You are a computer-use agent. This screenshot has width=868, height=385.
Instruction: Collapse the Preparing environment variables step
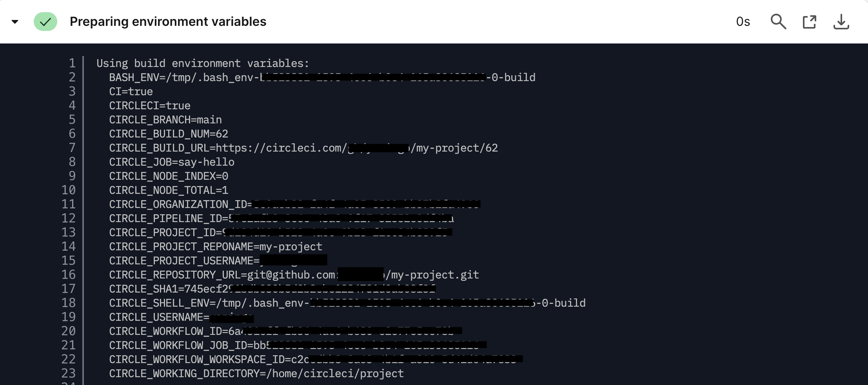point(15,22)
